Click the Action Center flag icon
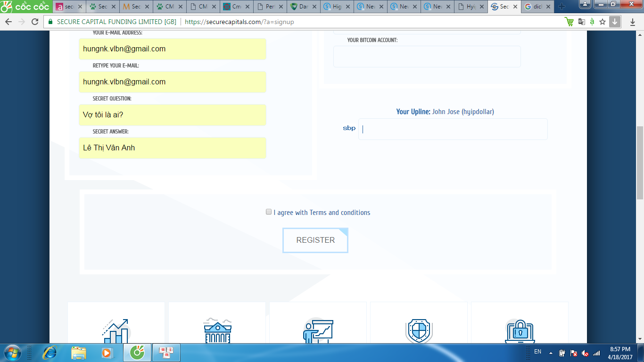 [x=574, y=353]
